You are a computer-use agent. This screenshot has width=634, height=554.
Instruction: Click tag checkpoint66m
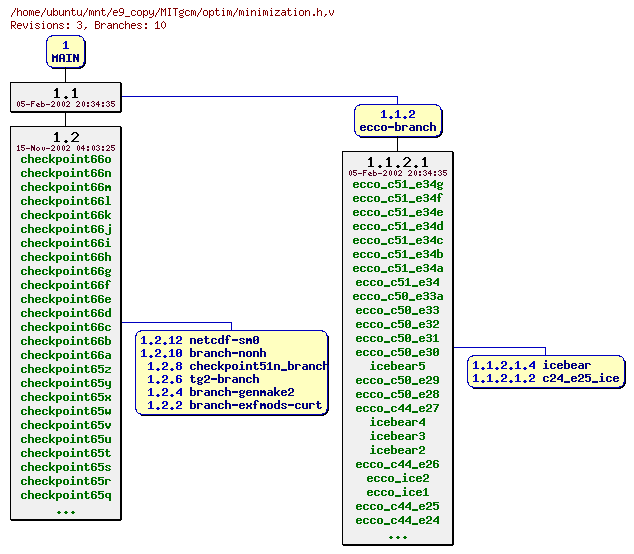click(66, 187)
